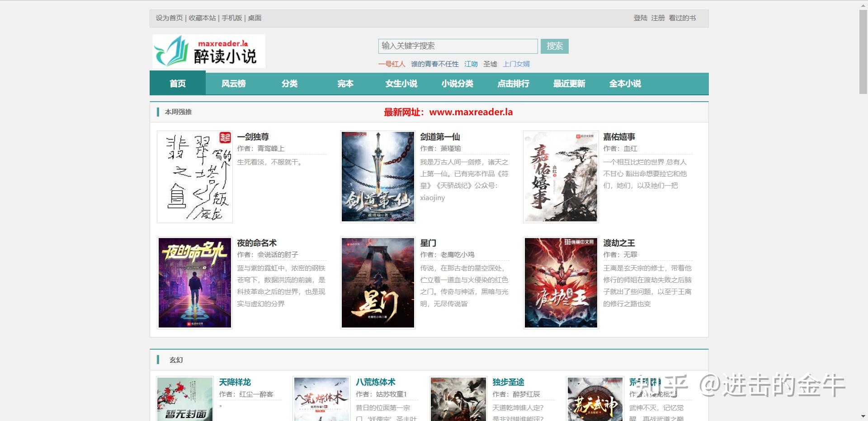The image size is (868, 421).
Task: Click the author name 会说话的肘子
Action: point(278,255)
